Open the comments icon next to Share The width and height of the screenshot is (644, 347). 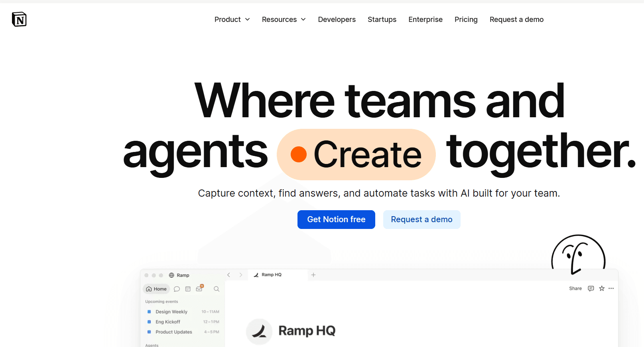pyautogui.click(x=591, y=288)
